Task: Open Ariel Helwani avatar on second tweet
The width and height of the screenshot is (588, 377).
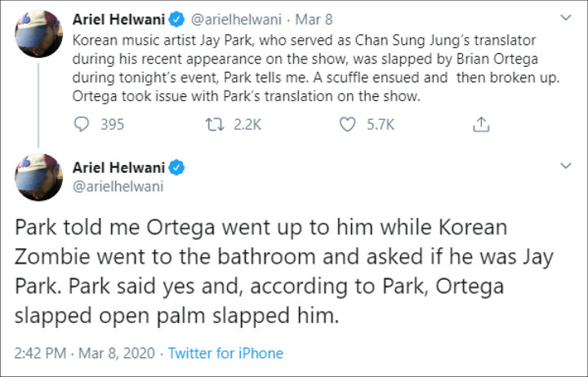Action: tap(39, 177)
